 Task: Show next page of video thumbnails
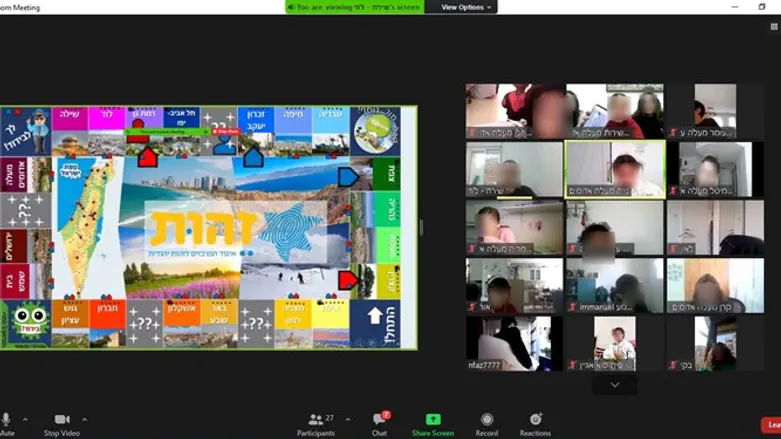point(614,384)
